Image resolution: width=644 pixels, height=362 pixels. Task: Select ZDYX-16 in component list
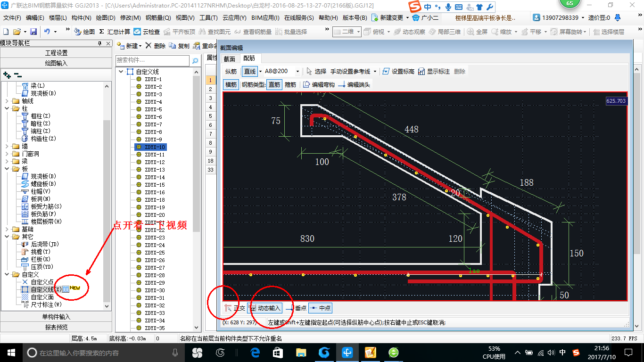point(155,192)
